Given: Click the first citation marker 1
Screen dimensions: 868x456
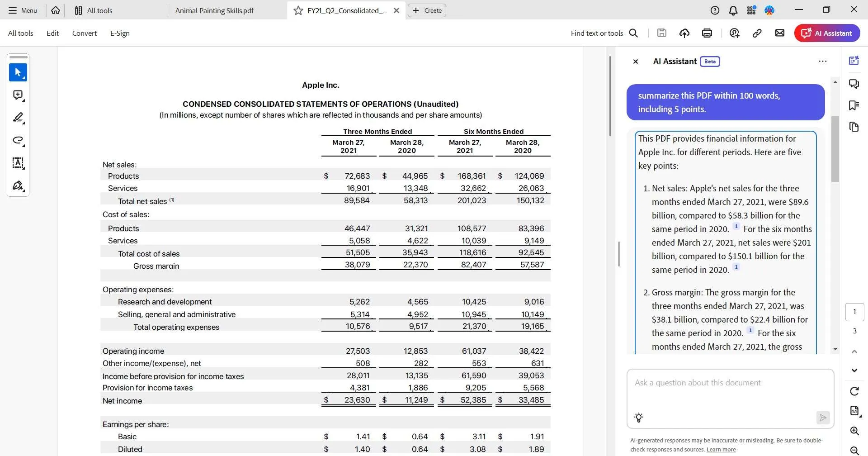Looking at the screenshot, I should tap(736, 226).
